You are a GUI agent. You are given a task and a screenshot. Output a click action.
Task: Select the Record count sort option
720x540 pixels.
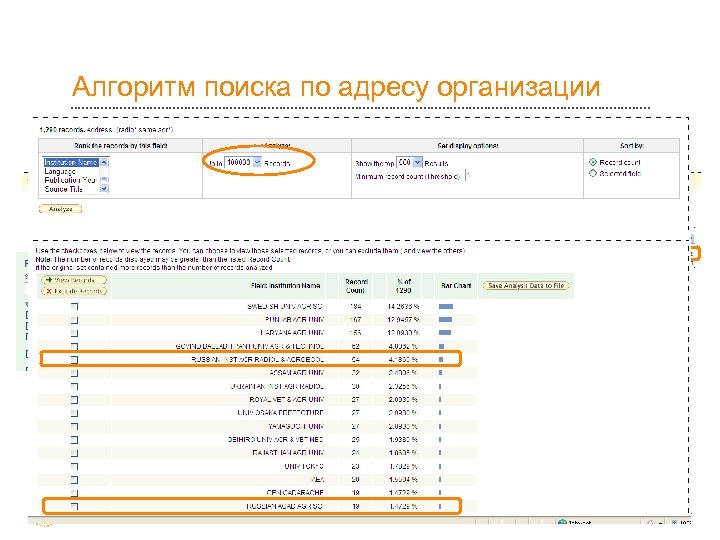point(593,162)
